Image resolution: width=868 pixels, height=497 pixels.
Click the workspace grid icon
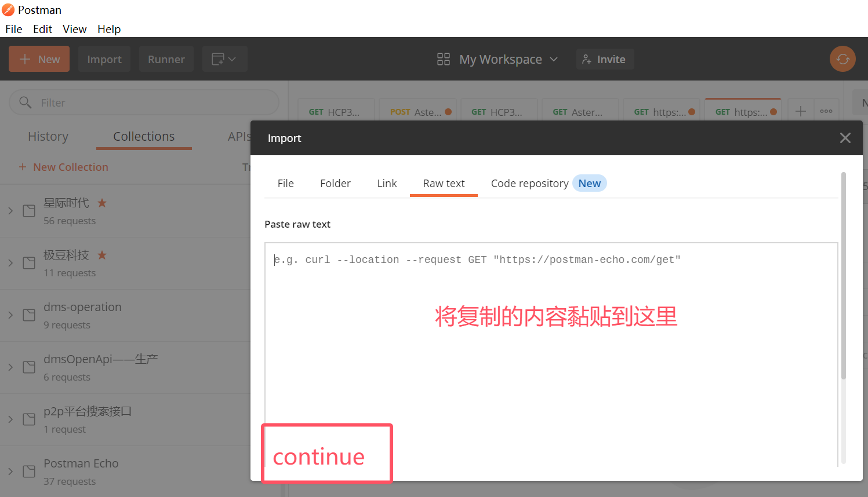(x=444, y=59)
